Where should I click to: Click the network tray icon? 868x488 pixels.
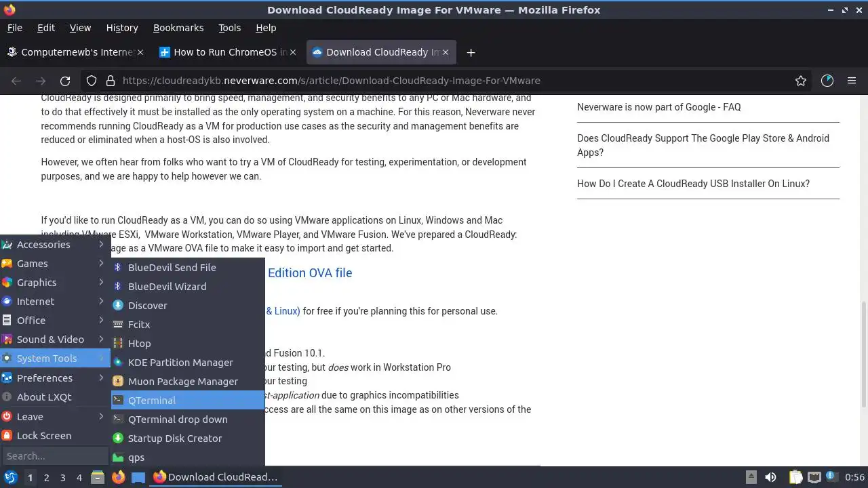[x=814, y=477]
